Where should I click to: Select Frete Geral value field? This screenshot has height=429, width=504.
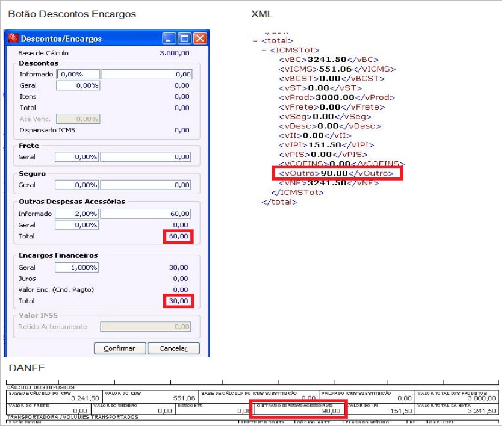(146, 158)
